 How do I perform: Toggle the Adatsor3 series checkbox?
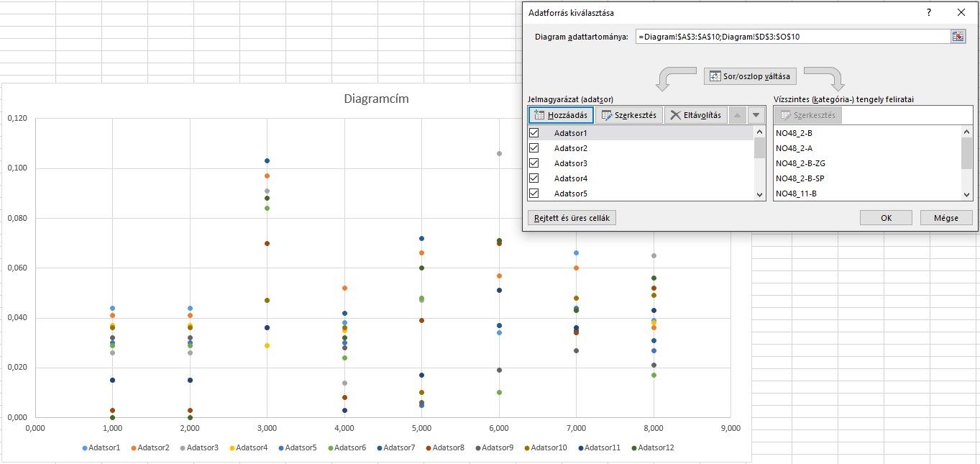533,163
